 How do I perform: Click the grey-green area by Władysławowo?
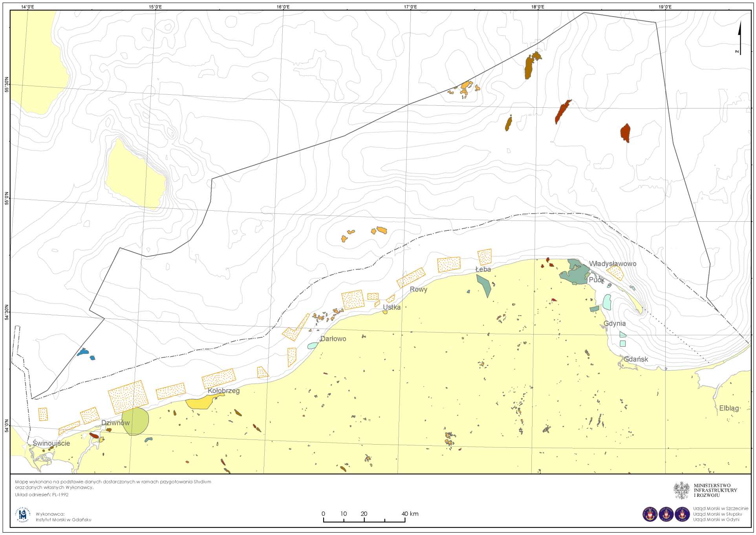pyautogui.click(x=575, y=272)
